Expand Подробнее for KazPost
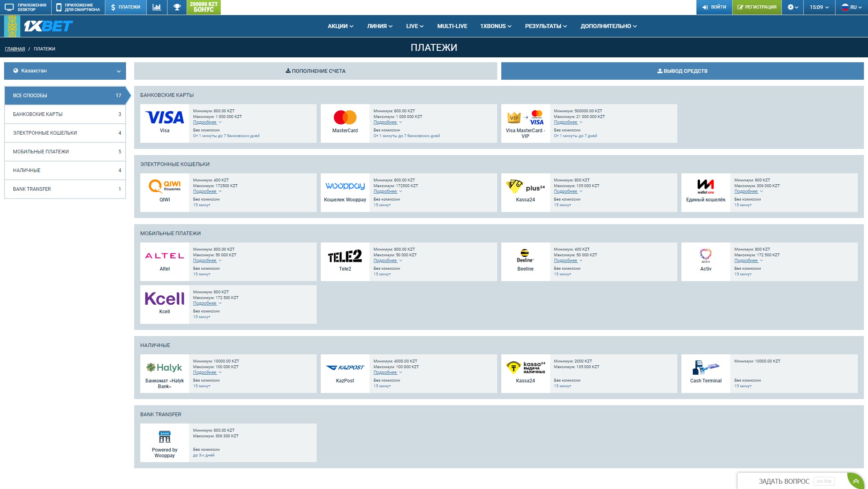Screen dimensions: 868x489 (387, 373)
